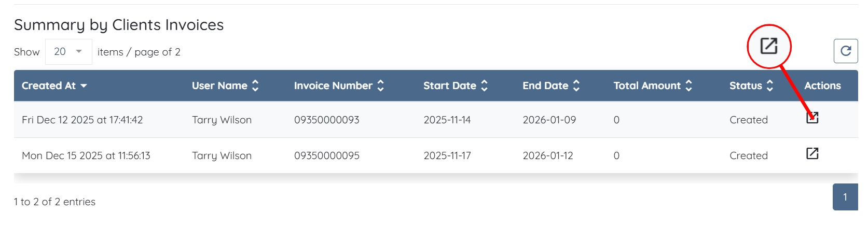The height and width of the screenshot is (227, 868).
Task: Open invoice 09350000093 via action icon
Action: tap(812, 118)
